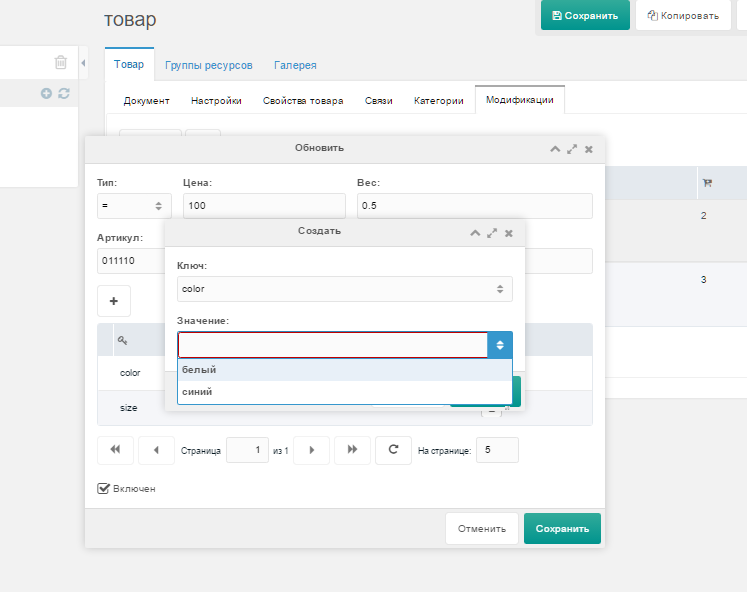Toggle the Включен checkbox
This screenshot has height=592, width=747.
click(x=103, y=488)
